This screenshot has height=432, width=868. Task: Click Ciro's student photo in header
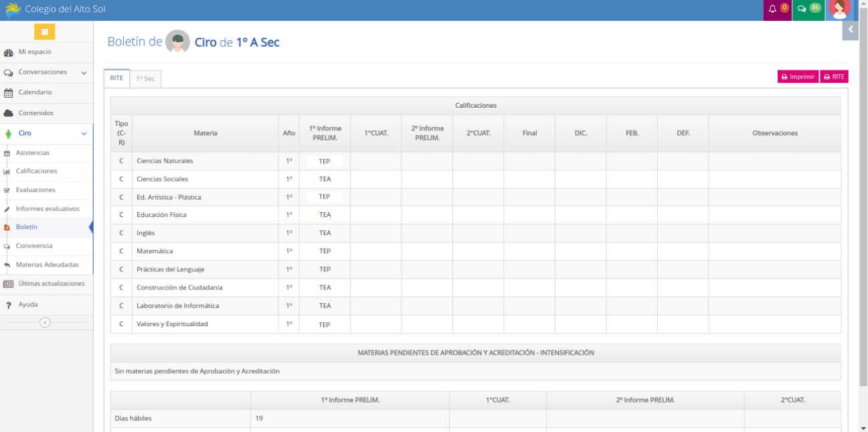[178, 42]
